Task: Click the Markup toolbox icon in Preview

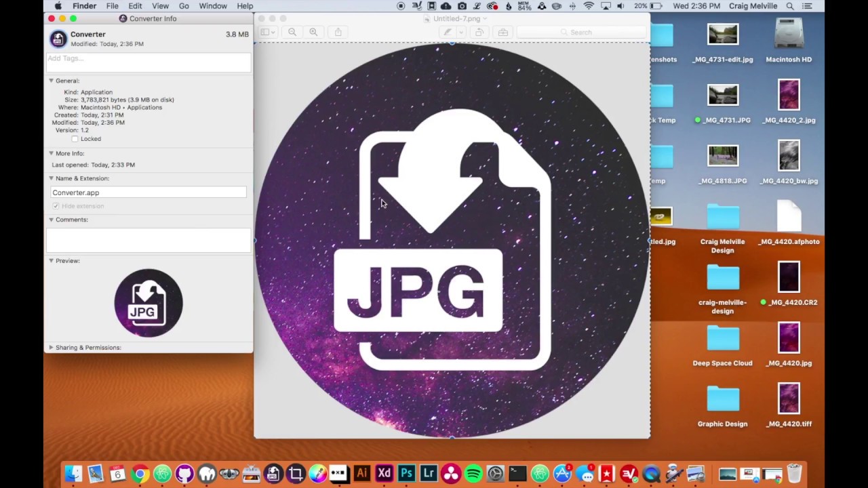Action: click(502, 32)
